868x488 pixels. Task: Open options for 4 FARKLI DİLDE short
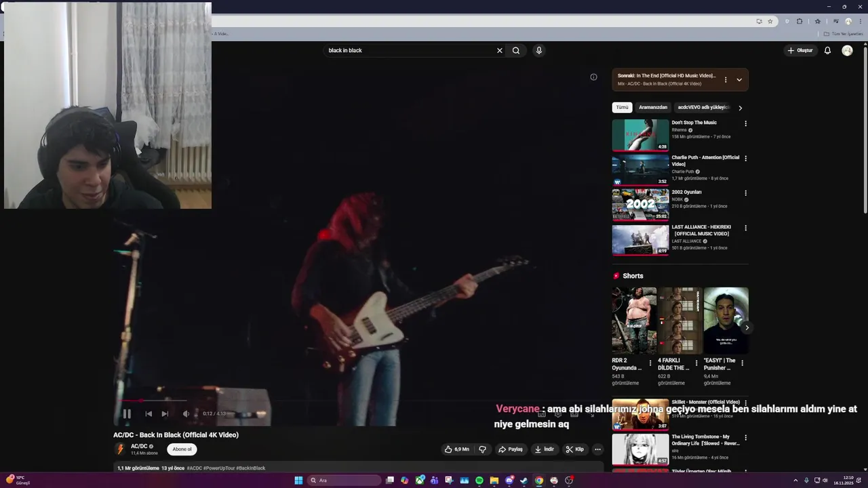[696, 363]
